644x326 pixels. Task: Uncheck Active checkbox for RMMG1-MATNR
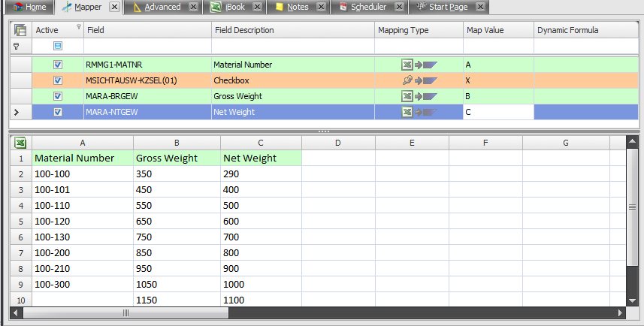click(x=58, y=65)
